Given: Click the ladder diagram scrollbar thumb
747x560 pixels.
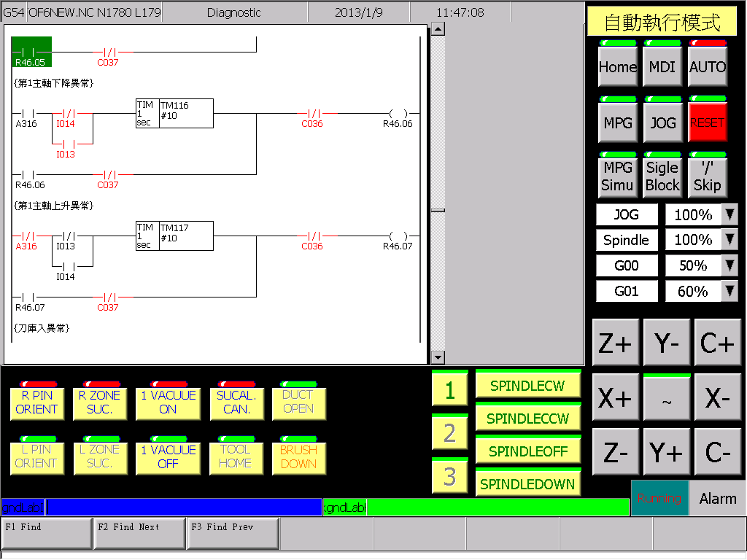Looking at the screenshot, I should tap(438, 210).
